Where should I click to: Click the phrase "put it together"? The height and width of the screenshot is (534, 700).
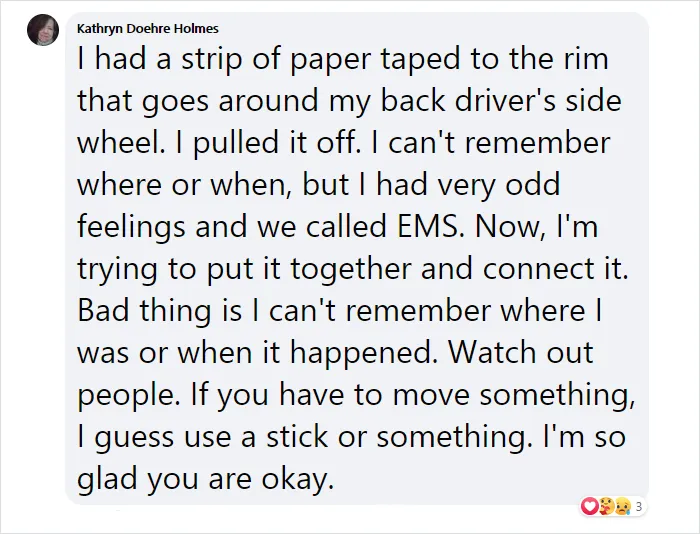tap(310, 269)
